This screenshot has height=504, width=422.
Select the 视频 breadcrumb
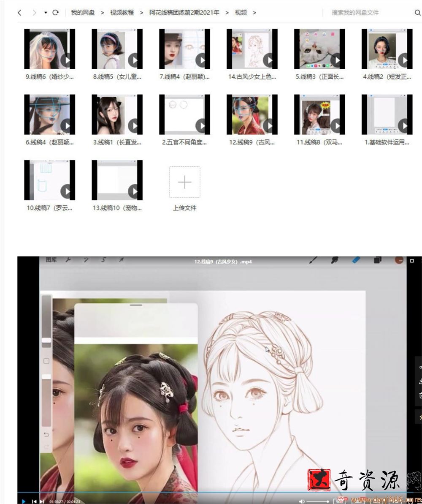tap(241, 13)
